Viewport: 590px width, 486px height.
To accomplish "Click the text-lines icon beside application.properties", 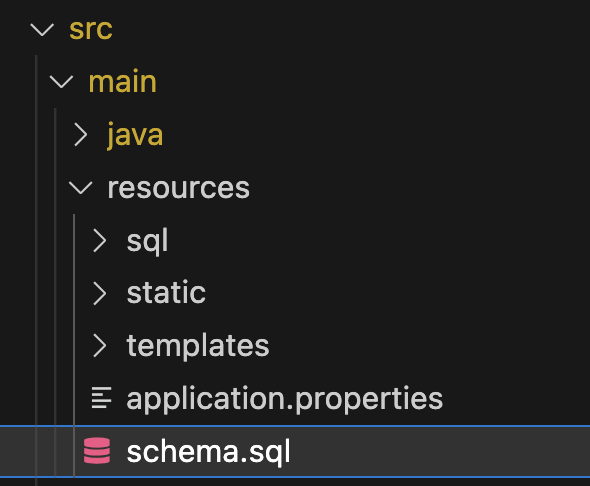I will point(102,398).
